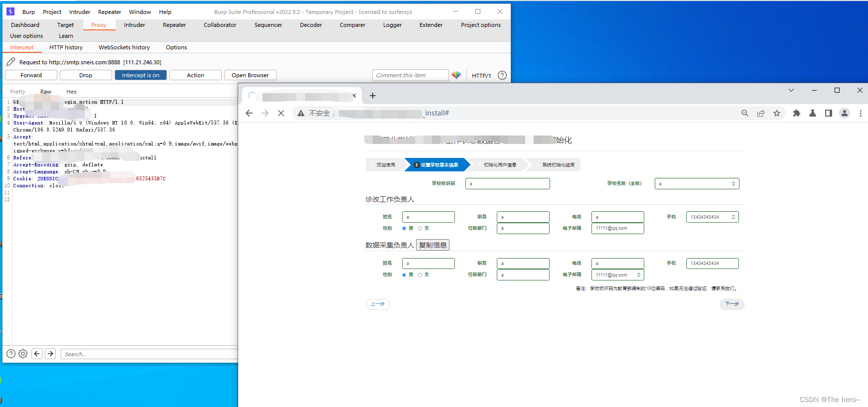Click the first 手机 field with 13434343434
This screenshot has height=407, width=868.
713,217
